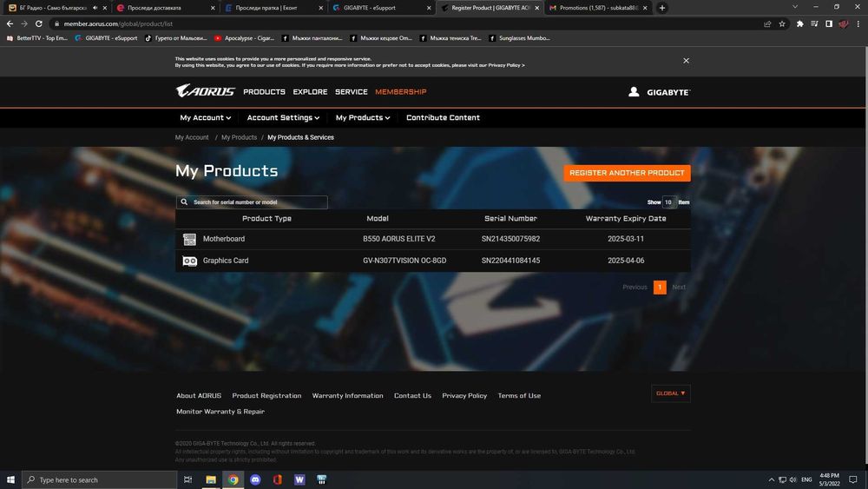Bookmark this page with the star icon
The height and width of the screenshot is (489, 868).
(782, 23)
